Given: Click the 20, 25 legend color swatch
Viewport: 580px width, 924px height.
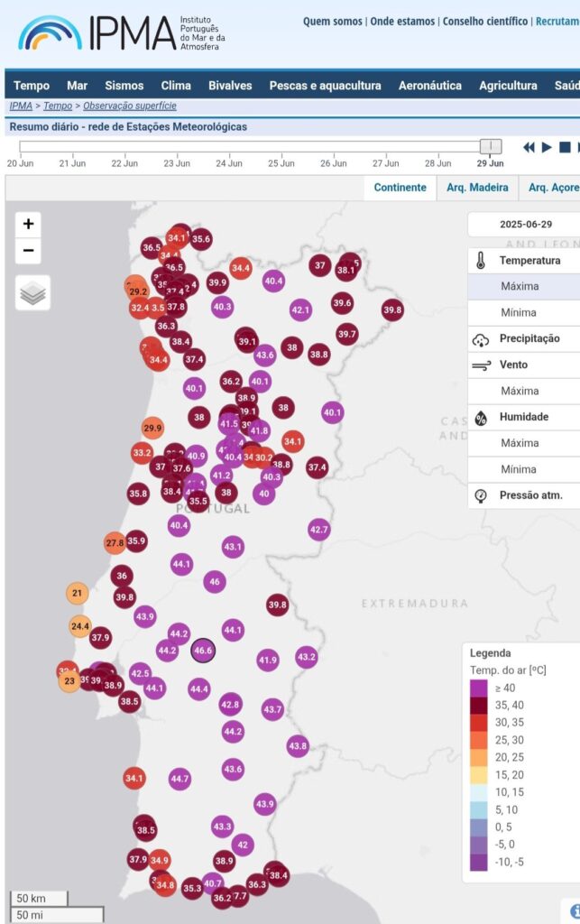Looking at the screenshot, I should (x=479, y=758).
